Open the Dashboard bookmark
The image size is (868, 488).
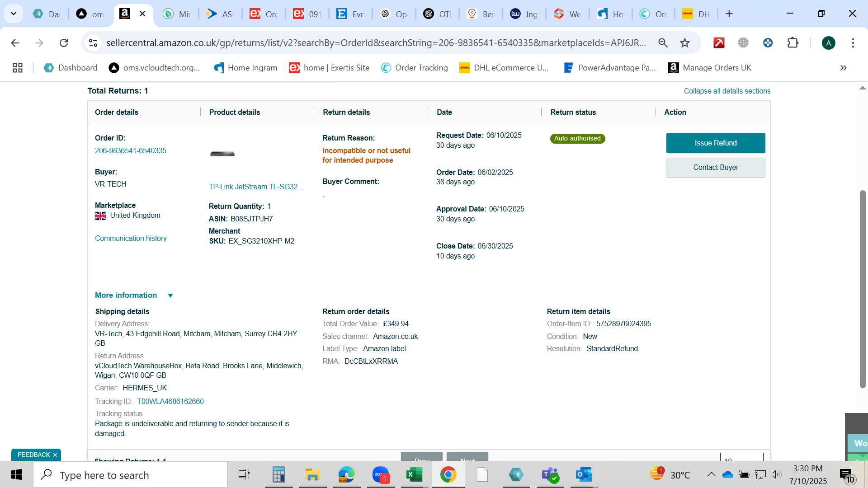click(71, 68)
